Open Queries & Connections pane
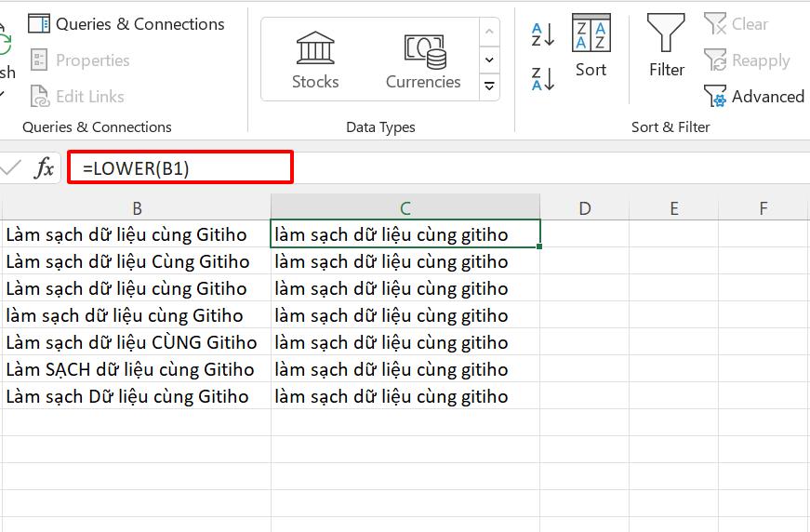Viewport: 810px width, 532px height. click(x=127, y=24)
